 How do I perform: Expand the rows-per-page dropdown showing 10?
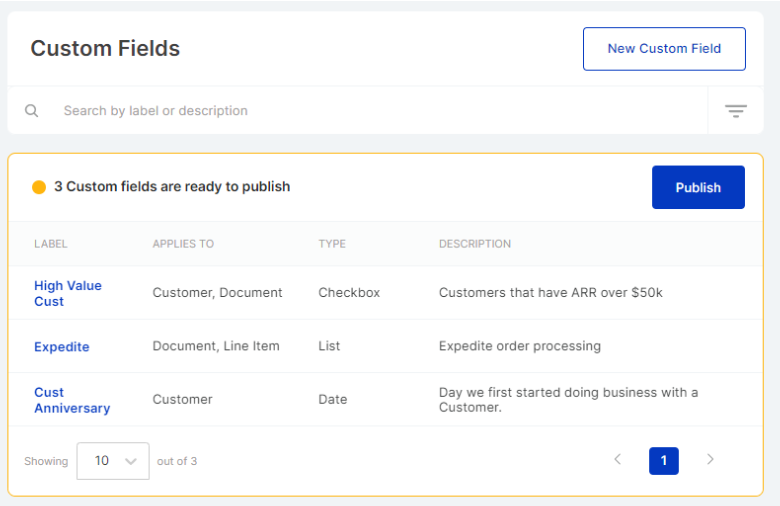(113, 461)
